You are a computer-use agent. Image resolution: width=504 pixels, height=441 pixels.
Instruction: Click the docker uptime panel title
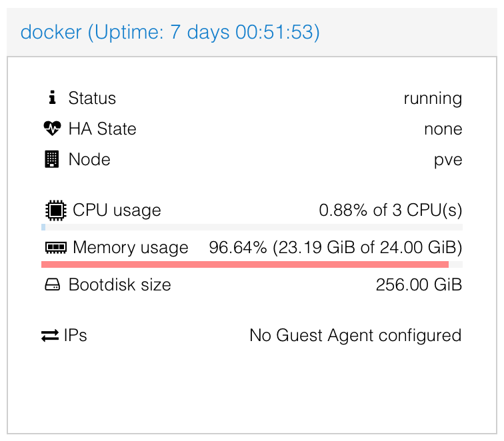coord(170,32)
